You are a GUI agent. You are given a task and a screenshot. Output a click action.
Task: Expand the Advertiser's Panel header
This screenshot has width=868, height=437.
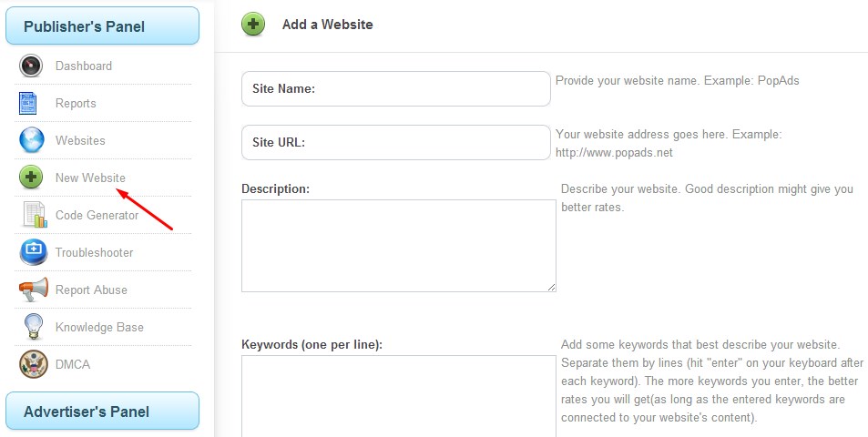coord(102,412)
